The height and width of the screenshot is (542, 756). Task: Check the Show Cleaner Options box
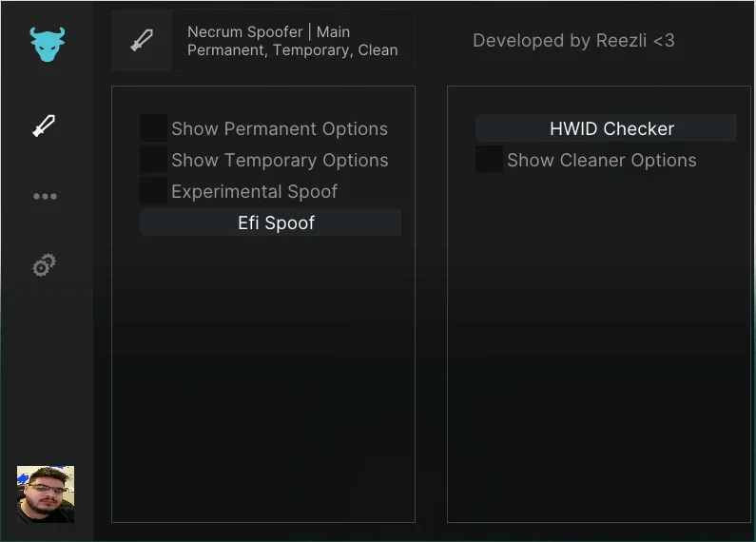[489, 160]
